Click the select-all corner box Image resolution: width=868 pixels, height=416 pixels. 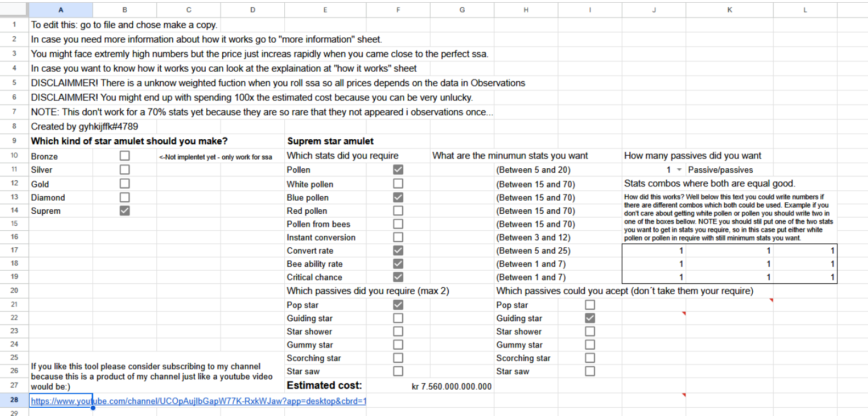[14, 10]
